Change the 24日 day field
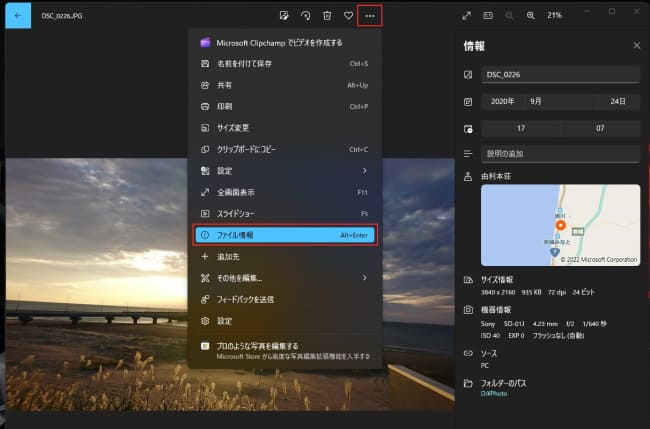 tap(618, 102)
